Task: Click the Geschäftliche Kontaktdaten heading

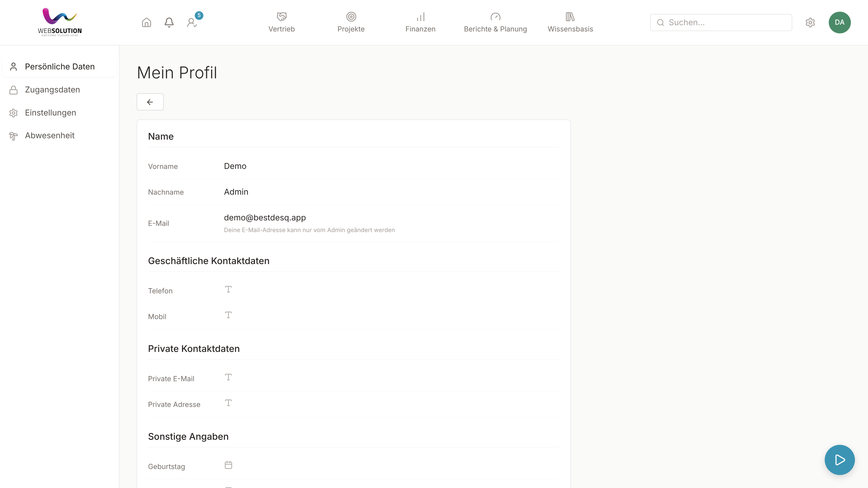Action: (x=209, y=261)
